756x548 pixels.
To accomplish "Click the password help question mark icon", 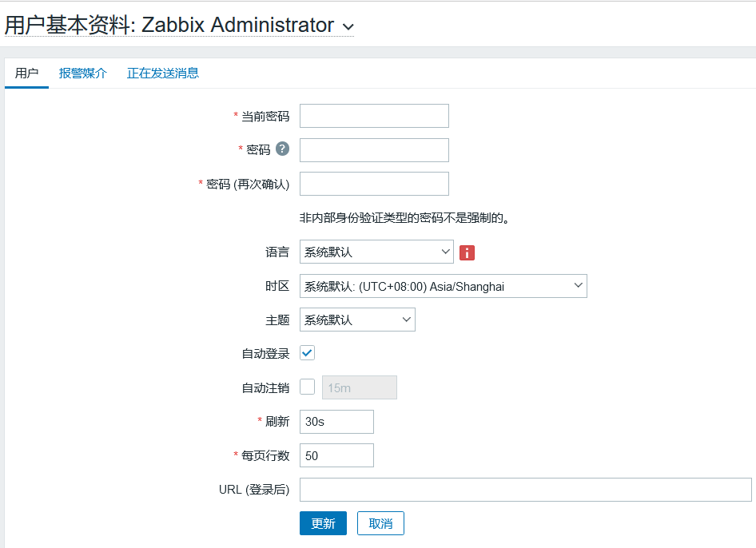I will point(282,149).
